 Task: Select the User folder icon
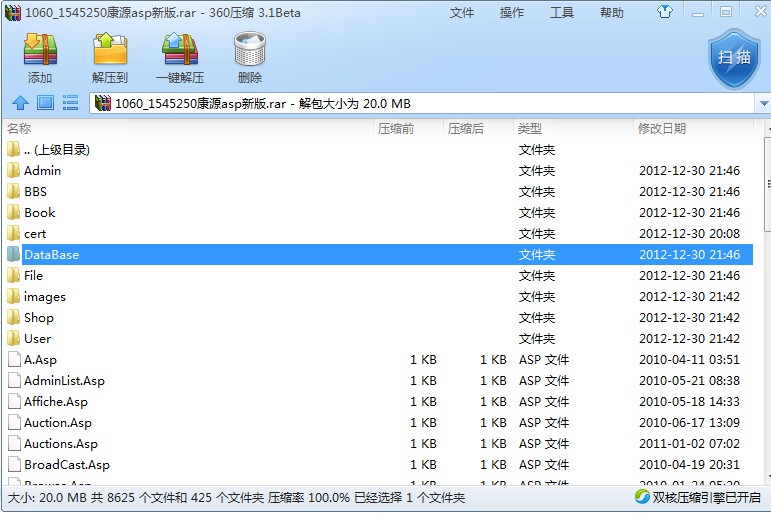click(x=14, y=339)
